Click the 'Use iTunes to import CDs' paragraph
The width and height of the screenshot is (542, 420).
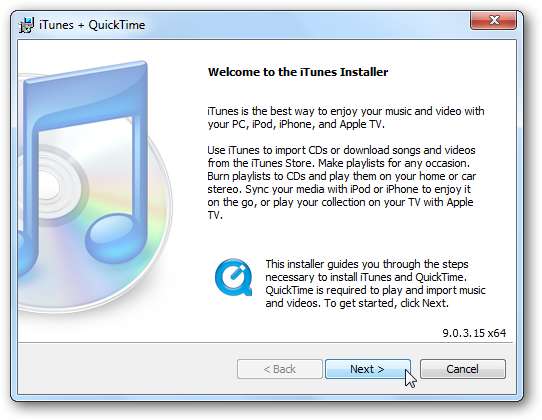(342, 183)
